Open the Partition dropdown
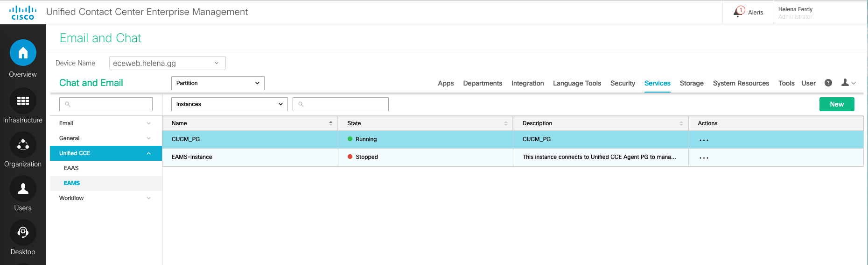Viewport: 868px width, 265px height. [217, 83]
